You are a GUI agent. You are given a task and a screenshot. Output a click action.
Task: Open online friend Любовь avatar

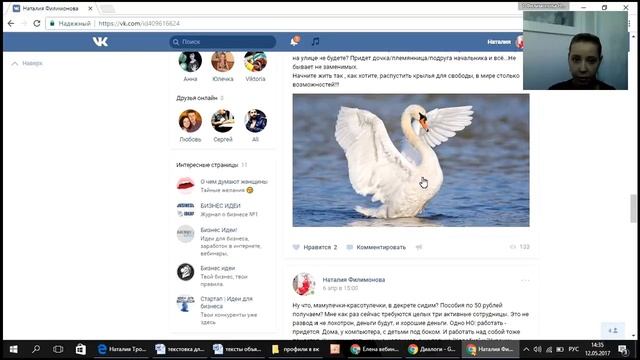pyautogui.click(x=190, y=121)
